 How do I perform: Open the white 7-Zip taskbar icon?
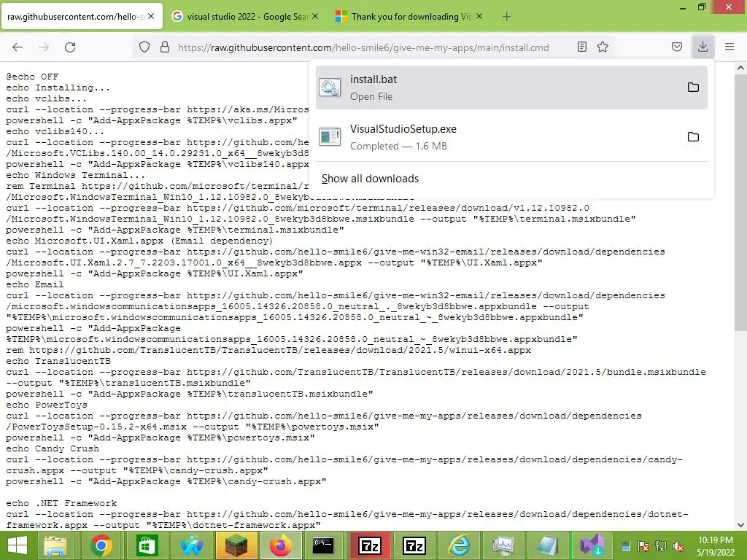[414, 545]
